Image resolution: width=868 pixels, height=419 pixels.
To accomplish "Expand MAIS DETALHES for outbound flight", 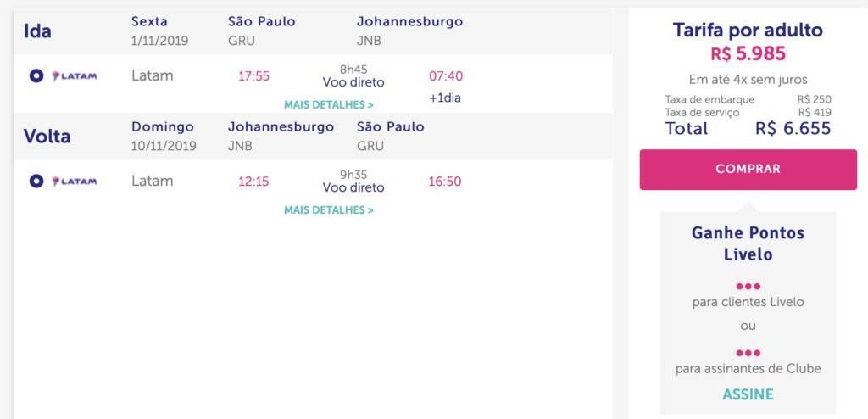I will (329, 105).
